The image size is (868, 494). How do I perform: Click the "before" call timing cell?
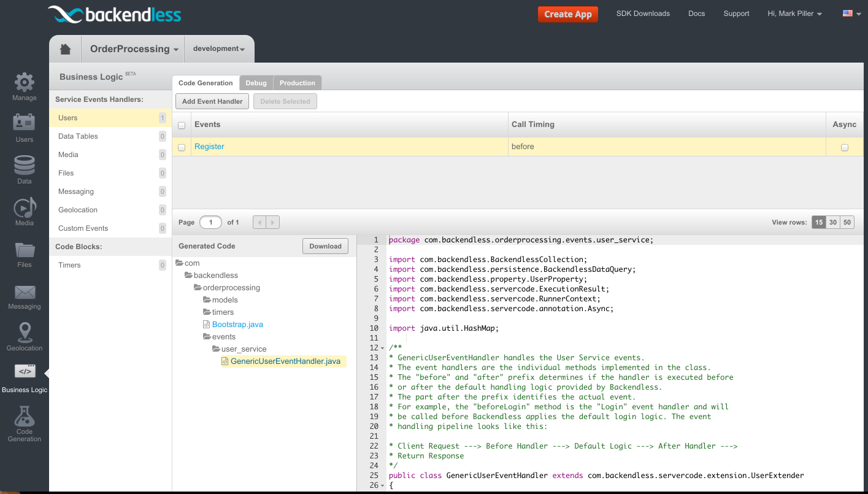tap(667, 147)
